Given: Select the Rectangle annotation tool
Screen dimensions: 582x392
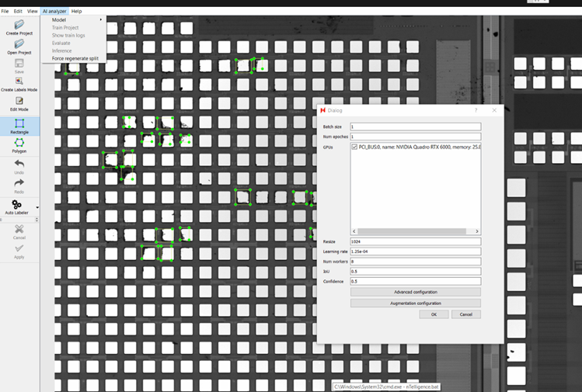Looking at the screenshot, I should click(x=19, y=124).
